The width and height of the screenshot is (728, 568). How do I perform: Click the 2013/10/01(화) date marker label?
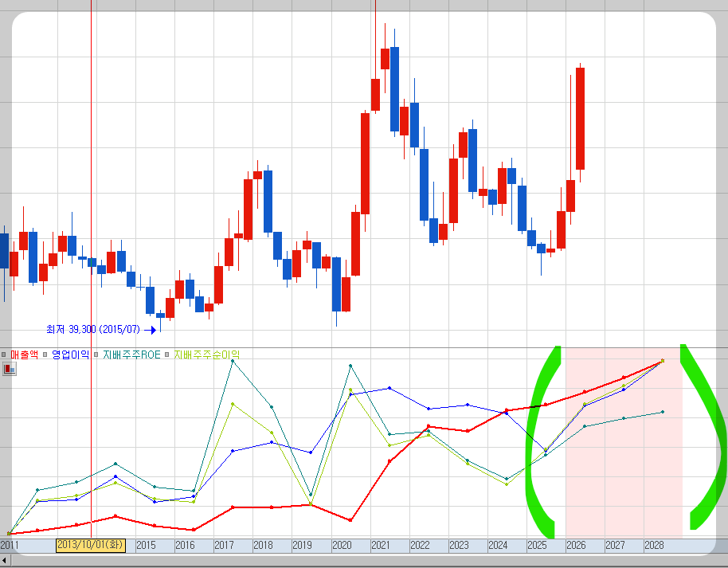pos(91,545)
